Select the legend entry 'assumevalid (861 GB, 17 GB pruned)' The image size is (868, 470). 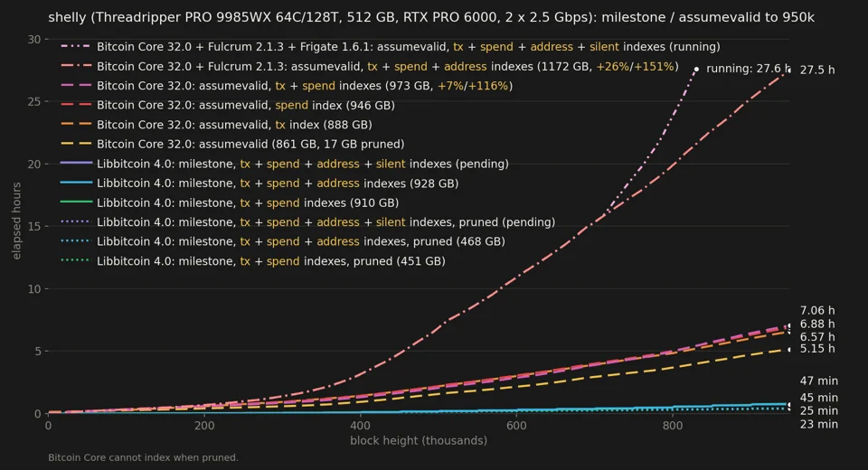pyautogui.click(x=232, y=144)
